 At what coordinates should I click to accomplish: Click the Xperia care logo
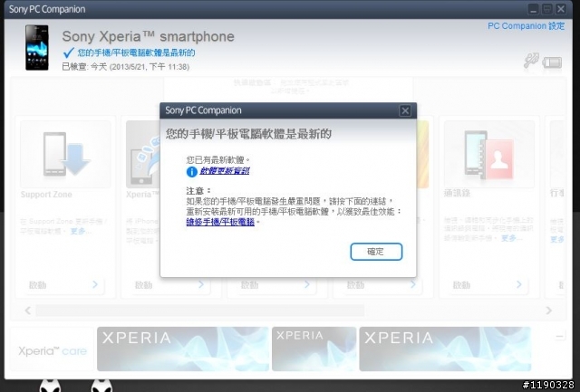(x=53, y=350)
